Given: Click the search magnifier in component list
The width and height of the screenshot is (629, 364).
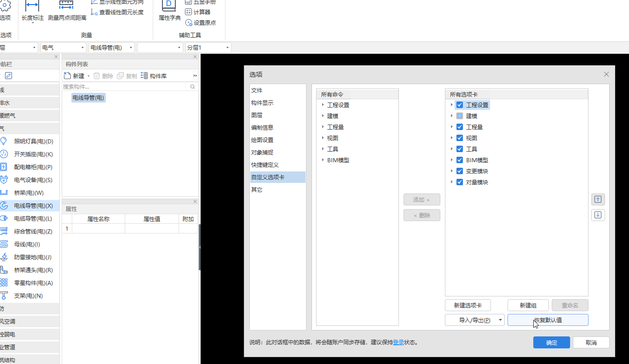Looking at the screenshot, I should point(193,86).
